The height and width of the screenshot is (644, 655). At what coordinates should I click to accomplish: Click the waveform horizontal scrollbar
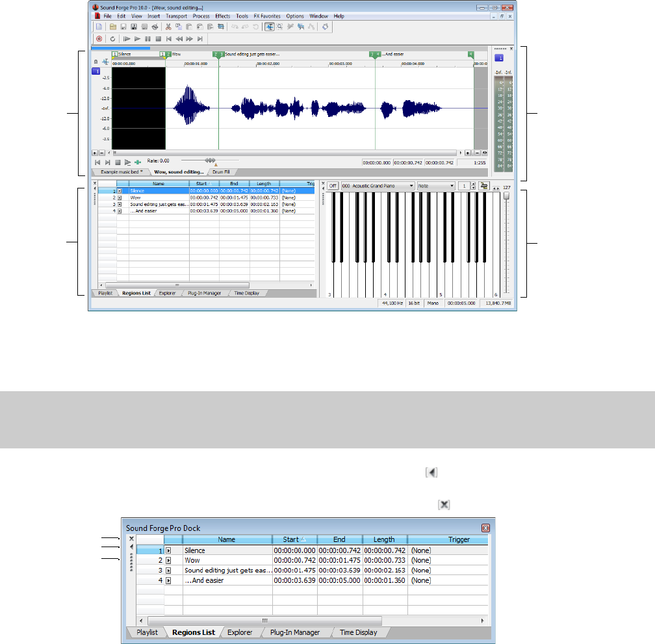285,153
